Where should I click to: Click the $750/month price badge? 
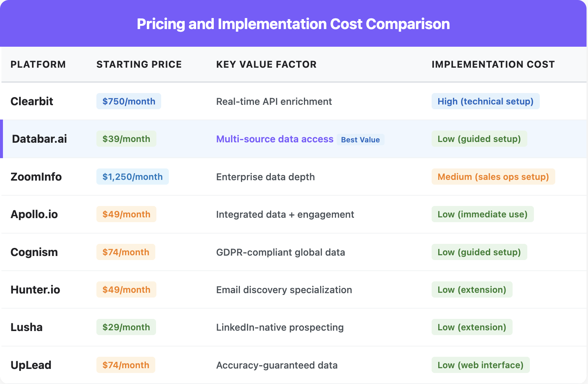tap(129, 101)
